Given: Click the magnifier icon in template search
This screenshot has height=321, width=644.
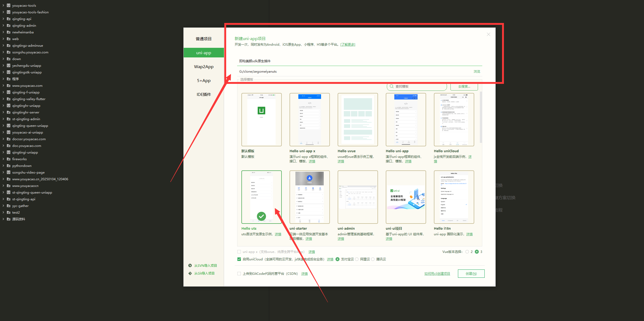Looking at the screenshot, I should tap(392, 86).
